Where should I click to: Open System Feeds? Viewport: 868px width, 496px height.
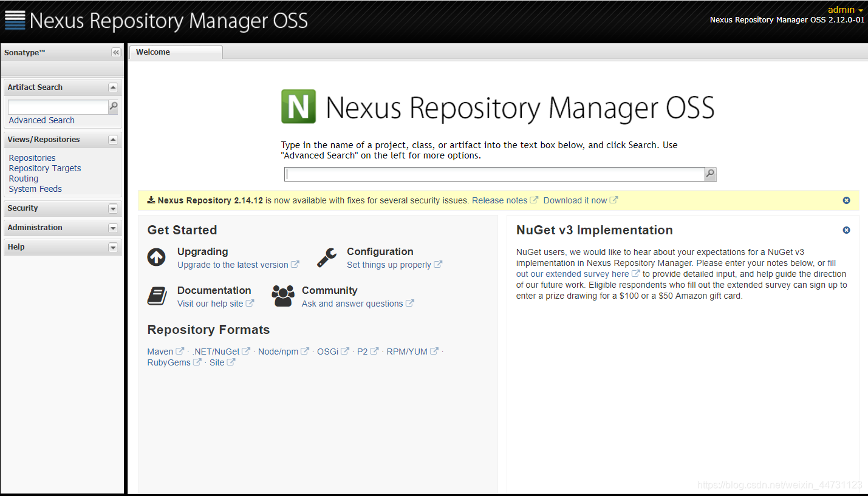tap(35, 189)
